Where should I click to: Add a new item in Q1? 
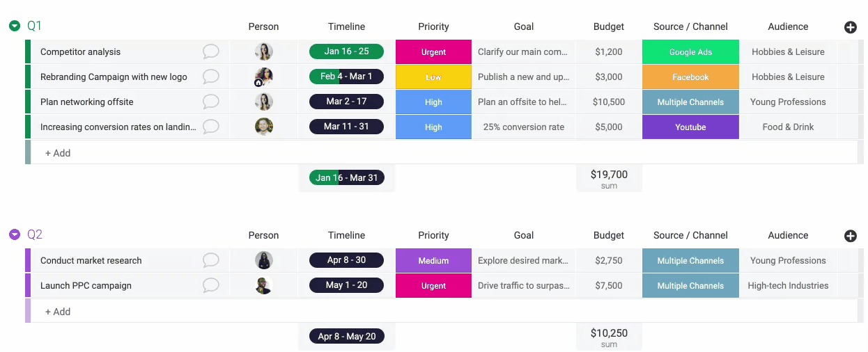58,153
